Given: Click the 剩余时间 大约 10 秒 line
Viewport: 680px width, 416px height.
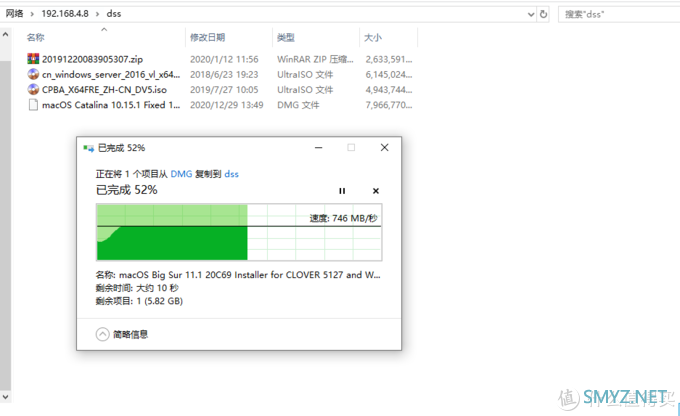Looking at the screenshot, I should tap(137, 288).
